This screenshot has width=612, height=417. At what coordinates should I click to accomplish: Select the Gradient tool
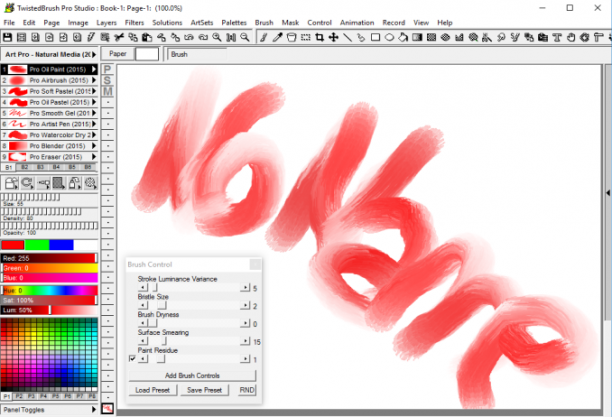[x=417, y=37]
